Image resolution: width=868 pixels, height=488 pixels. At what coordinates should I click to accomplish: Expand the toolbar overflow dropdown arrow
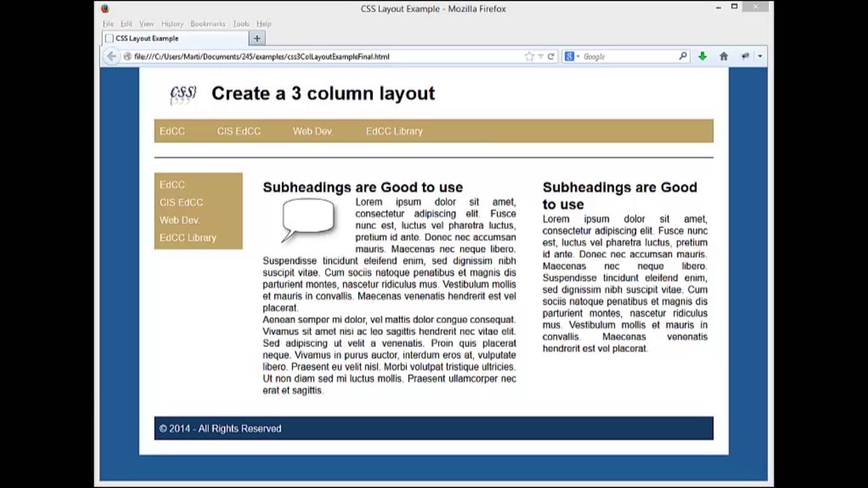[x=759, y=57]
